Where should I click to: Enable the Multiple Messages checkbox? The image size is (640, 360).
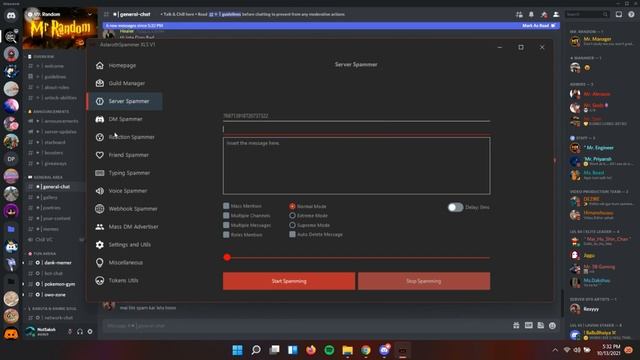pyautogui.click(x=226, y=225)
